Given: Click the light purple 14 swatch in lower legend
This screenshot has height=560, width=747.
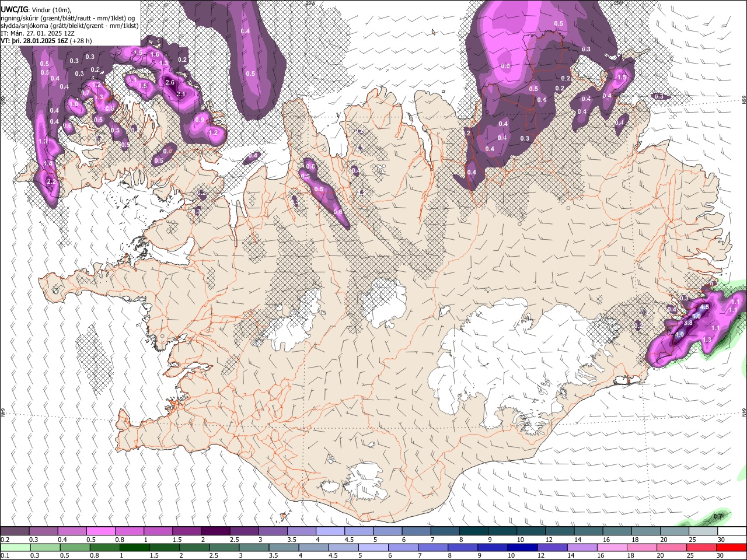Looking at the screenshot, I should pyautogui.click(x=582, y=547).
